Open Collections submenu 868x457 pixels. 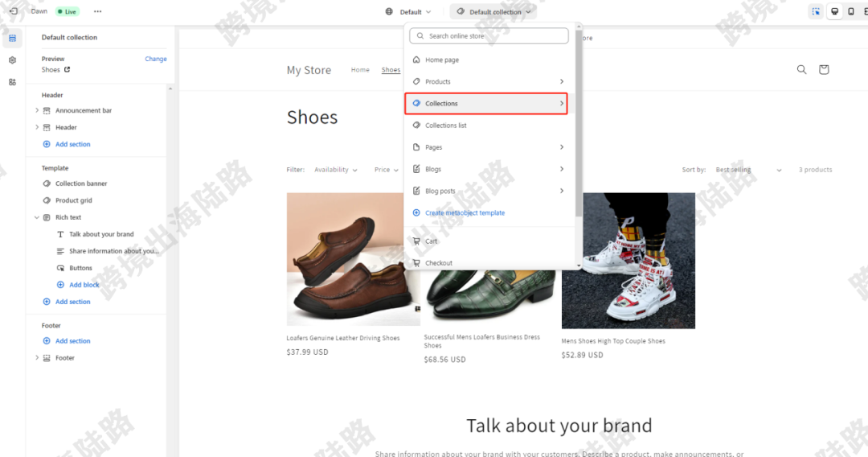coord(486,104)
